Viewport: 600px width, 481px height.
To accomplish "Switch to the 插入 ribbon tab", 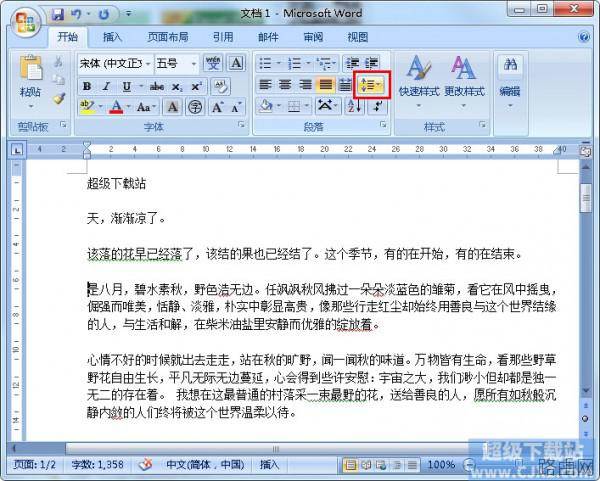I will (x=112, y=37).
